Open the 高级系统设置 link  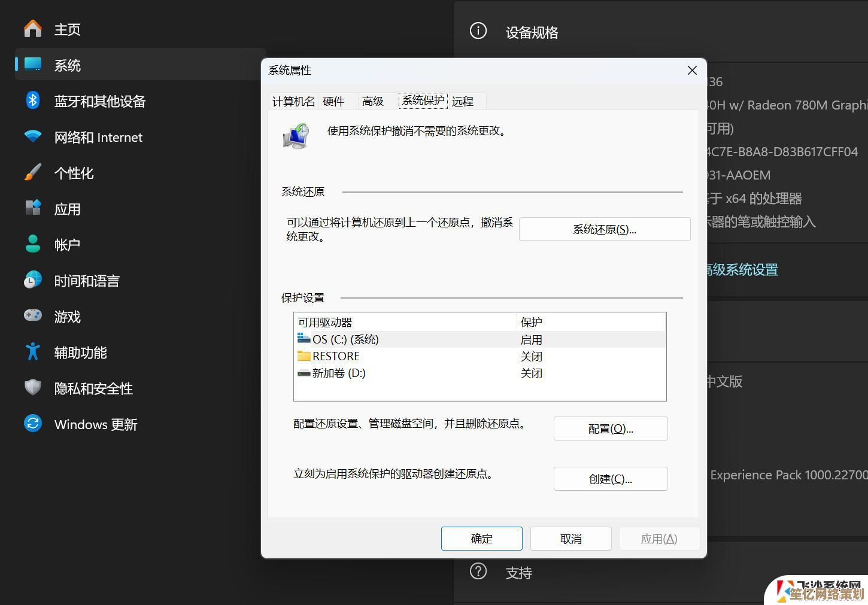pos(741,270)
